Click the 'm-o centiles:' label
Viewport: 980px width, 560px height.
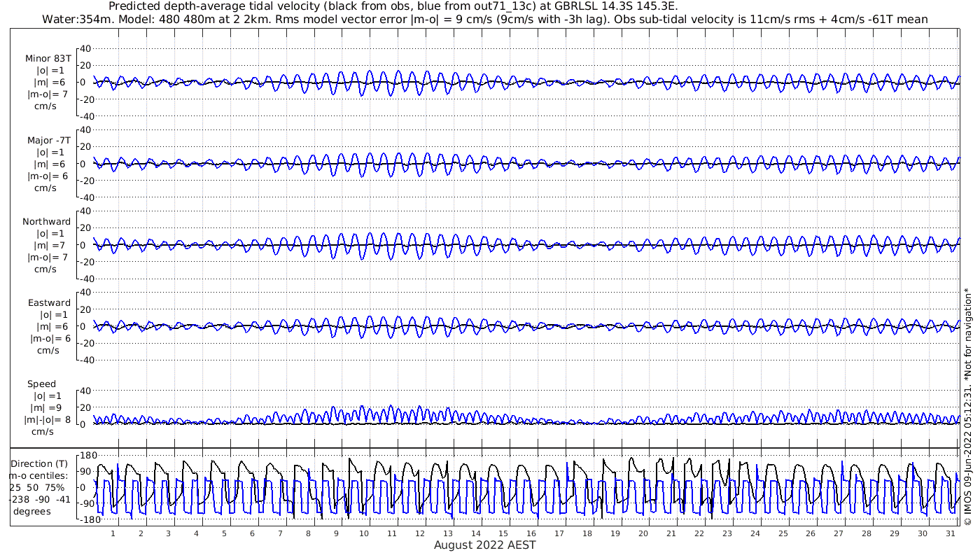click(x=39, y=476)
